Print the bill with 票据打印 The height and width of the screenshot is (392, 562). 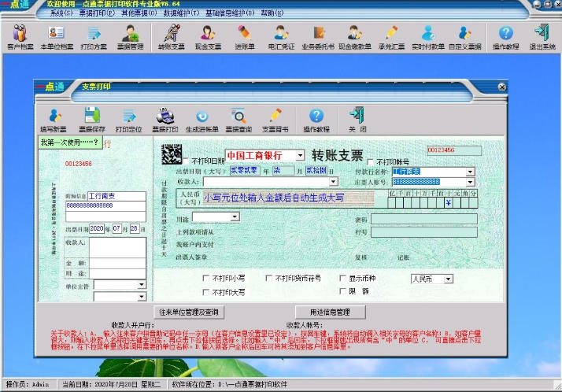click(165, 120)
